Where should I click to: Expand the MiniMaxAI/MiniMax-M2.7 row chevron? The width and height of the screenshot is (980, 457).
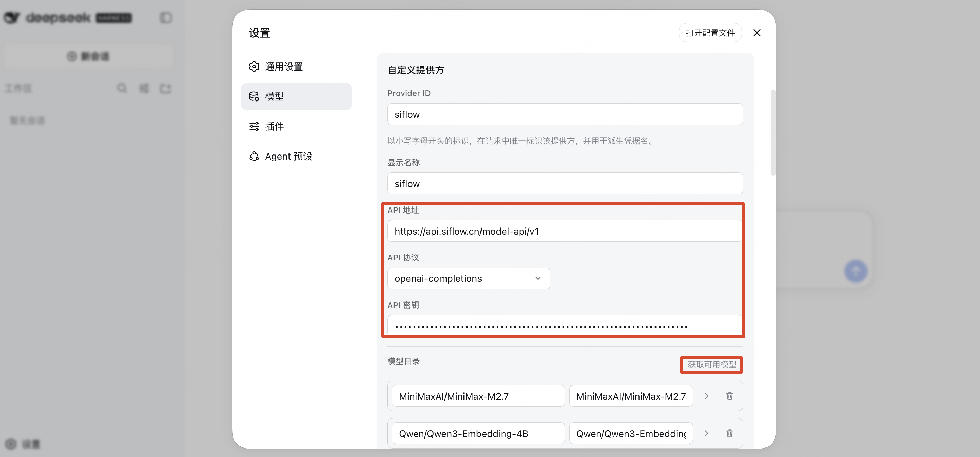(x=706, y=396)
